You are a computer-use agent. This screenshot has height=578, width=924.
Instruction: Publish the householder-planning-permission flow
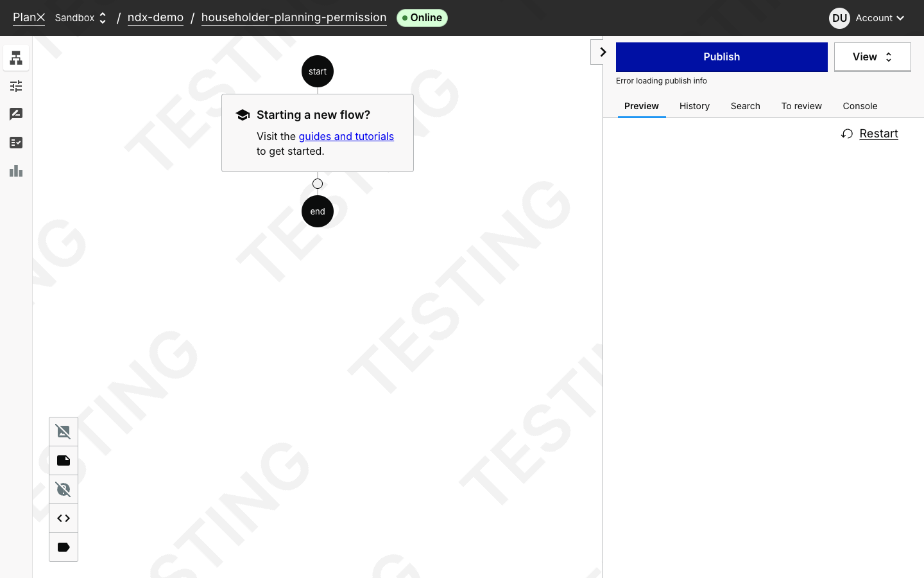pyautogui.click(x=721, y=57)
